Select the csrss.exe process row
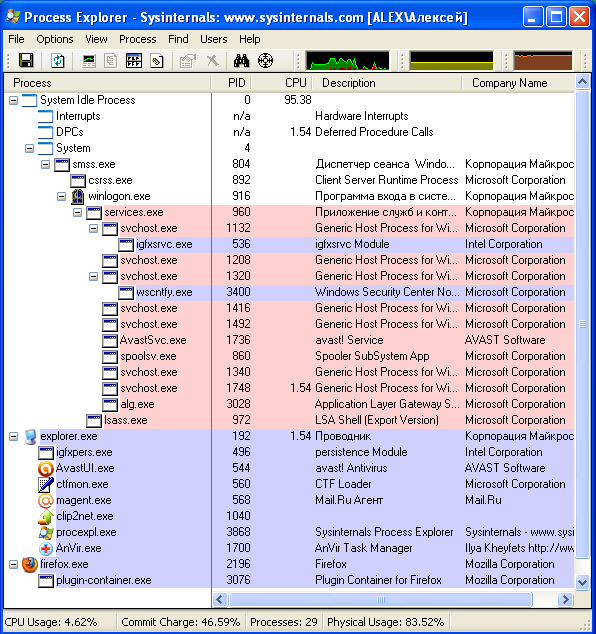 289,180
